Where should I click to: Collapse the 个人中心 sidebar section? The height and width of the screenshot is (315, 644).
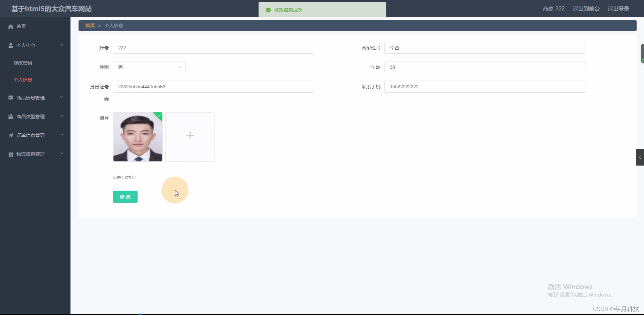(x=61, y=45)
